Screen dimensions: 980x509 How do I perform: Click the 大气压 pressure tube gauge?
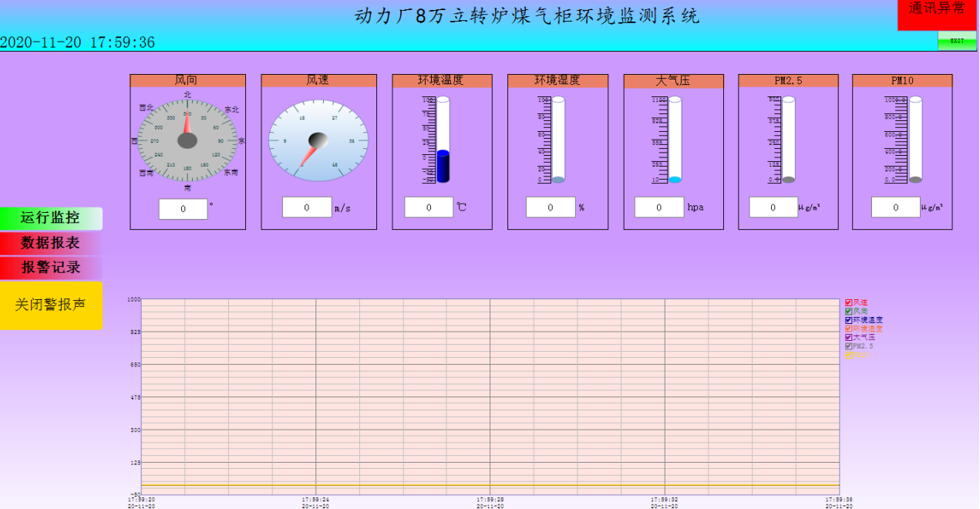675,140
